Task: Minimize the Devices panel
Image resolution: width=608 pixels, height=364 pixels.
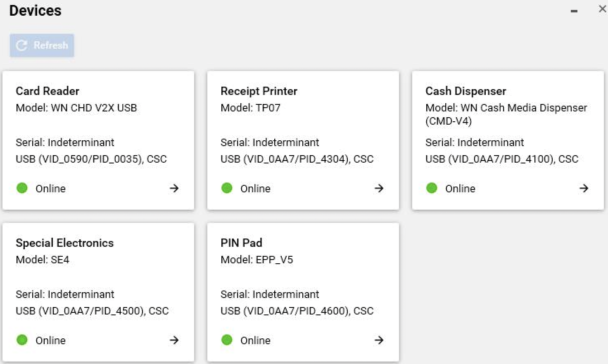Action: pyautogui.click(x=574, y=11)
